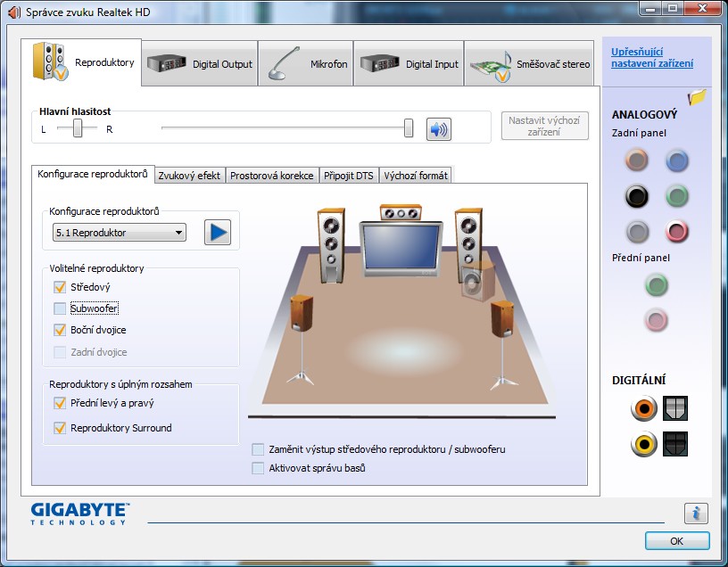The image size is (728, 567).
Task: Click the black rear panel jack
Action: [636, 196]
